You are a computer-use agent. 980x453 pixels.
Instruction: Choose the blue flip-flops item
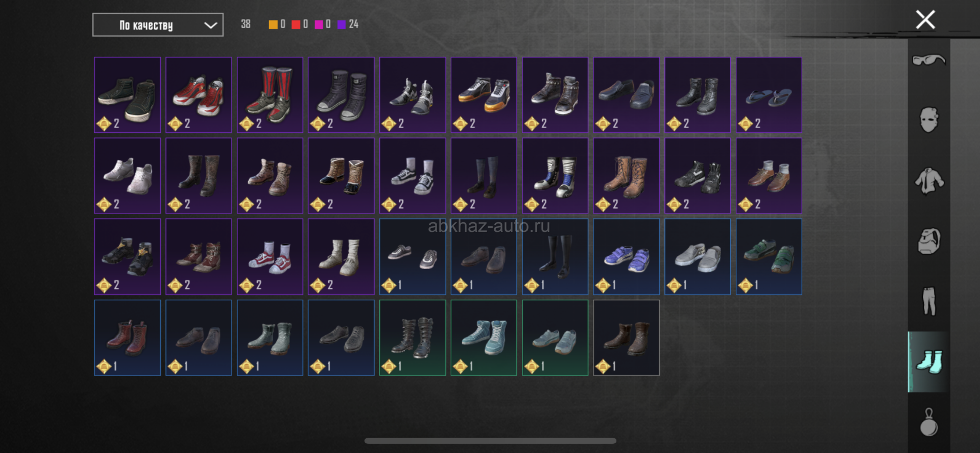pos(769,95)
